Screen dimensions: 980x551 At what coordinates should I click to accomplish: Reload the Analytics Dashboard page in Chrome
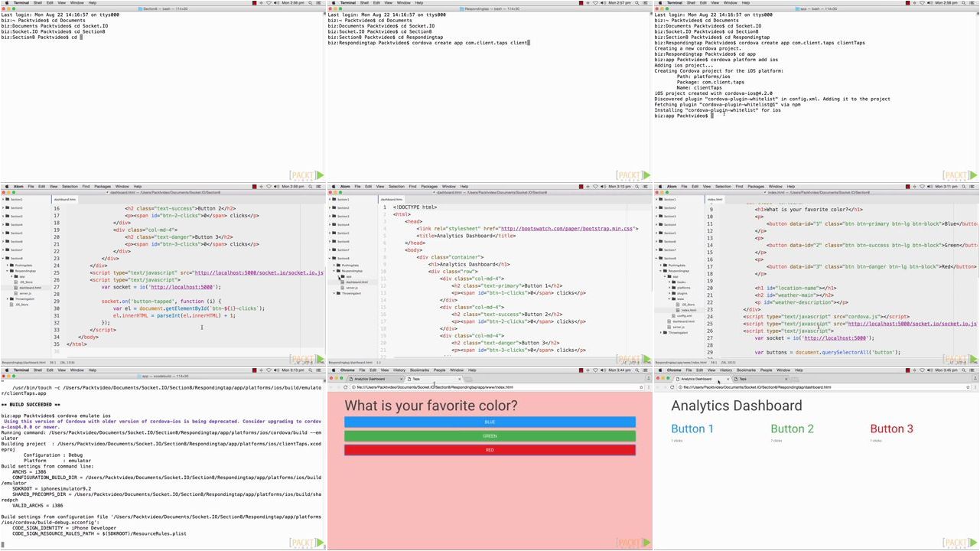672,387
